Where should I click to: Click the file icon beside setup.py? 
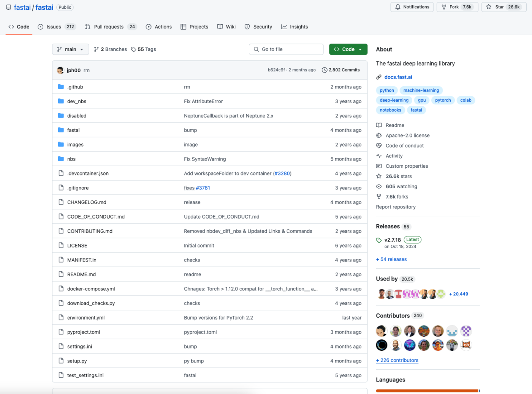pyautogui.click(x=61, y=361)
